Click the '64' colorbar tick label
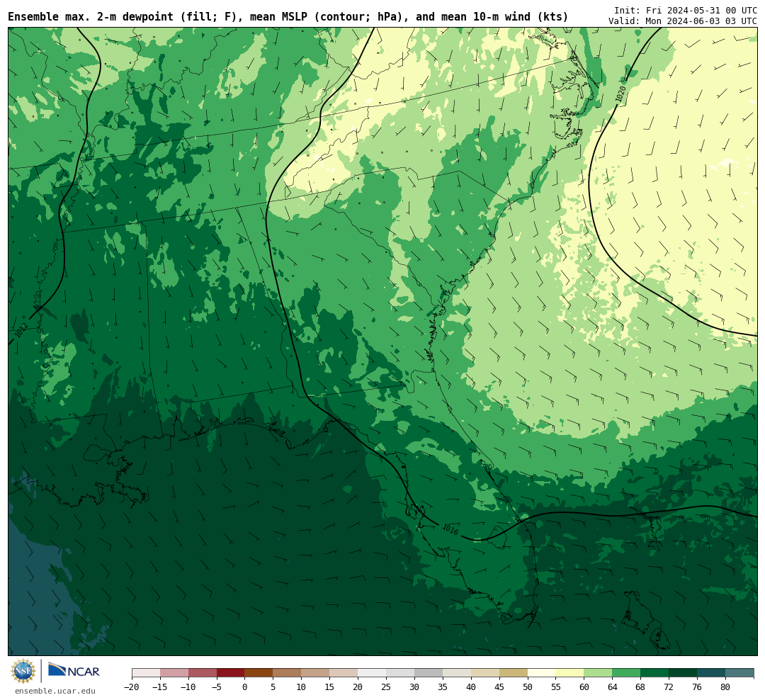The height and width of the screenshot is (700, 765). [613, 687]
